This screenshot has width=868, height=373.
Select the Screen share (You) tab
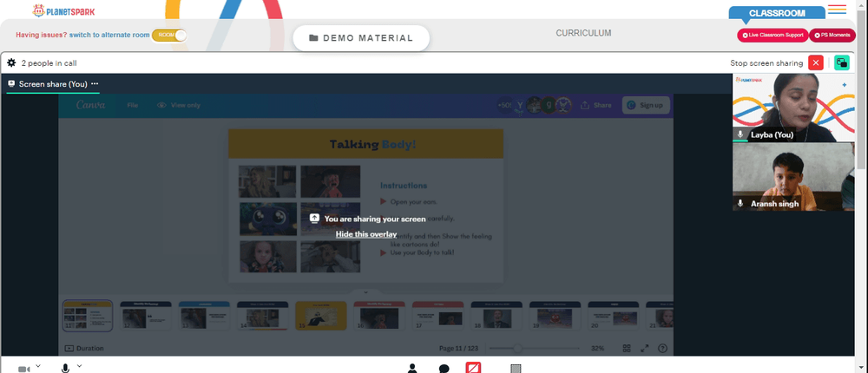tap(53, 84)
